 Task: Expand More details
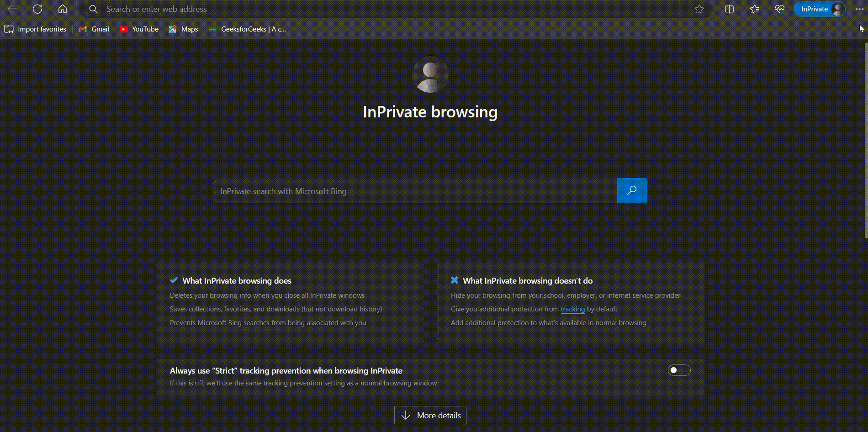pyautogui.click(x=430, y=415)
